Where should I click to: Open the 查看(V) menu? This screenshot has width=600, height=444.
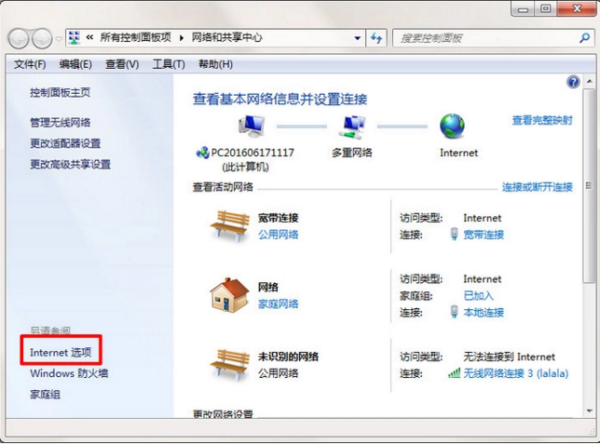coord(122,64)
